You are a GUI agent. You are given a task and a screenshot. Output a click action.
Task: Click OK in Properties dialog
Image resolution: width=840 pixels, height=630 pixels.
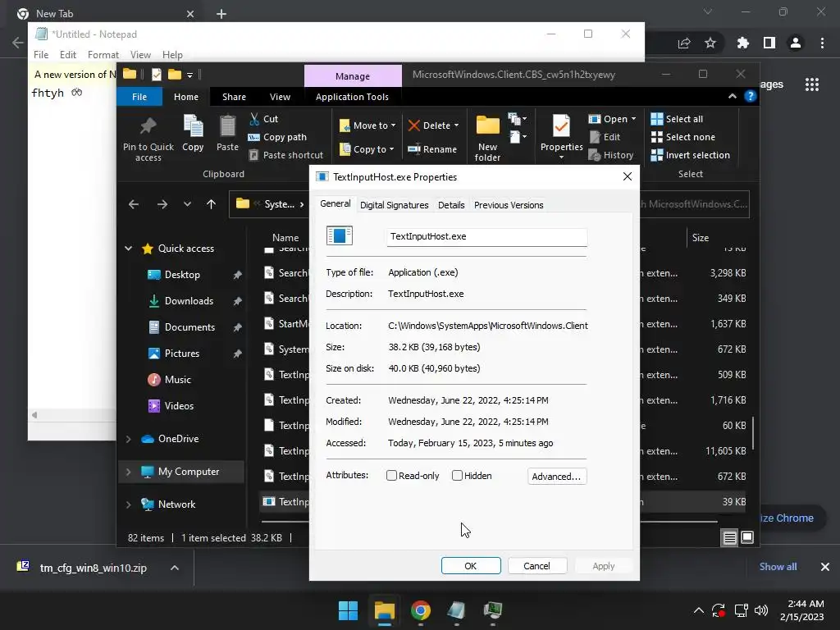click(x=471, y=566)
